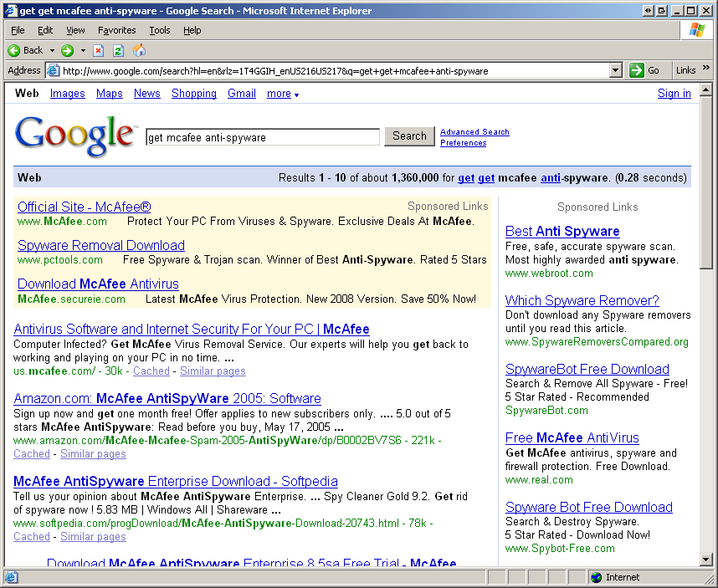Open 'Best Anti Spyware' sponsored link
The height and width of the screenshot is (588, 718).
562,232
